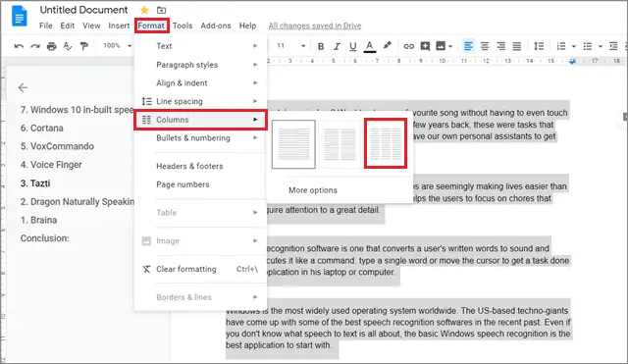Click the bulleted list icon
Image resolution: width=628 pixels, height=364 pixels.
pos(588,46)
